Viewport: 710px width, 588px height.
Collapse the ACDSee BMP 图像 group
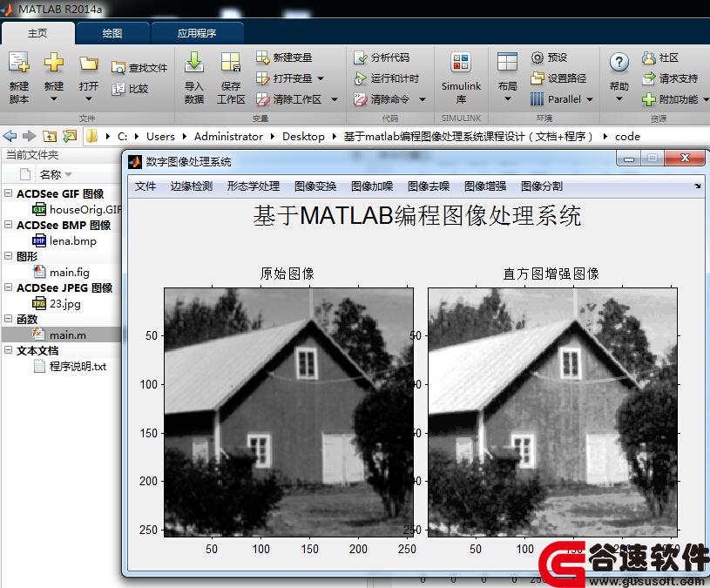coord(8,224)
